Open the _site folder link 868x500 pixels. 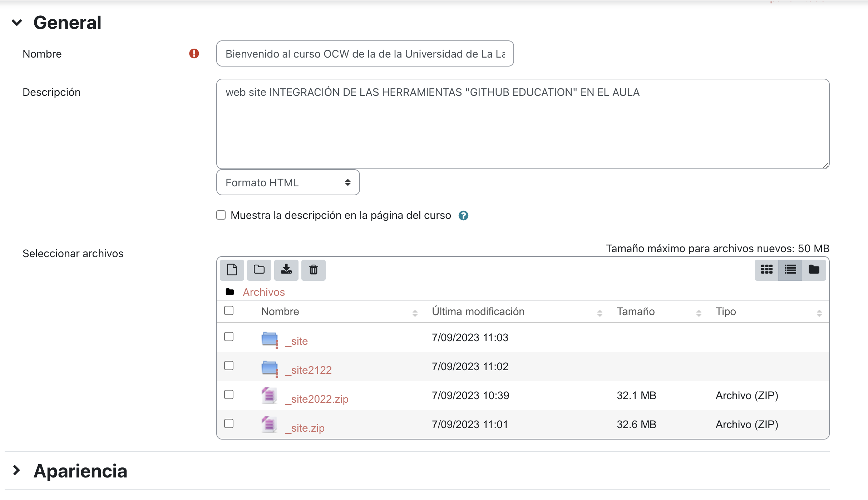(x=296, y=341)
